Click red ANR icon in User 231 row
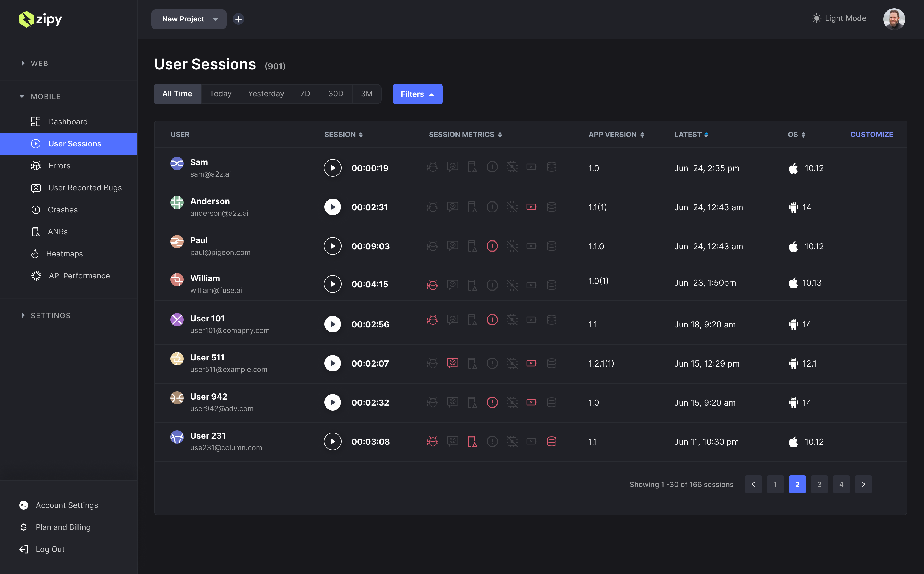 (472, 441)
